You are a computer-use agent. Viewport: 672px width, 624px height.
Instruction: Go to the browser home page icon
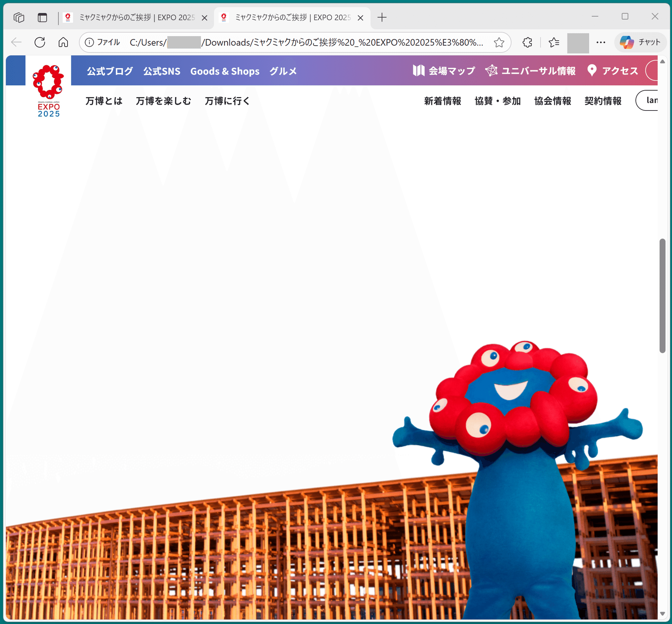tap(63, 42)
